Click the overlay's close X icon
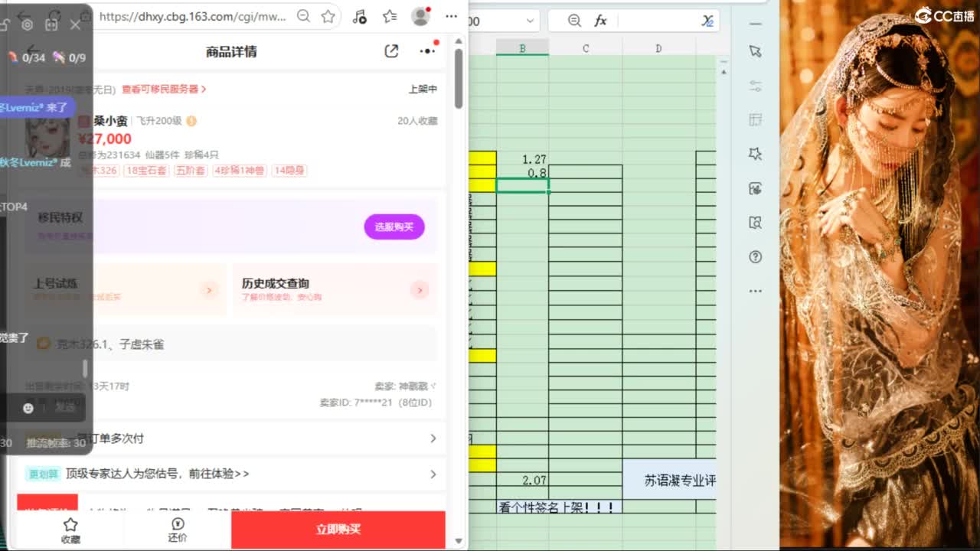 (x=75, y=24)
